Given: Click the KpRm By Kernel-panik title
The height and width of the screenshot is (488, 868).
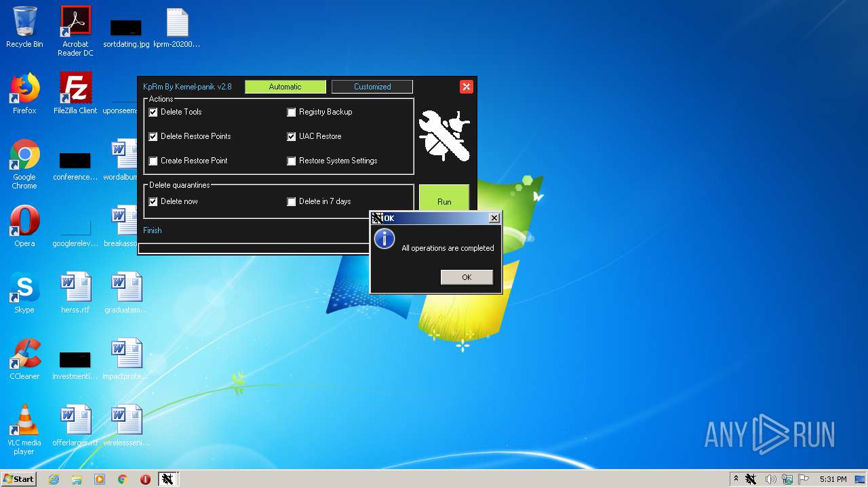Looking at the screenshot, I should [x=187, y=87].
